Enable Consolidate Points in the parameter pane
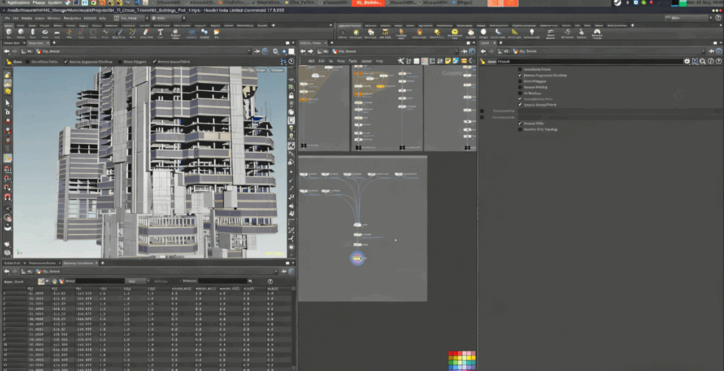724x371 pixels. [520, 69]
